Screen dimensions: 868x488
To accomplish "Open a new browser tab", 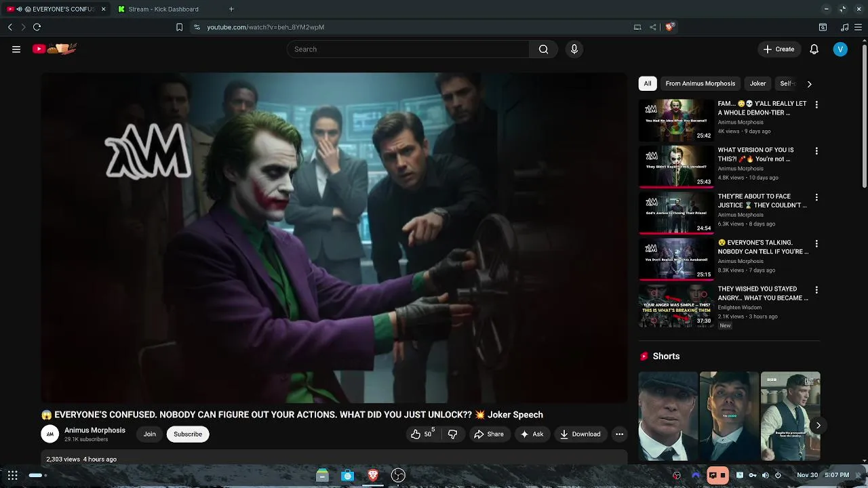I will click(x=231, y=9).
